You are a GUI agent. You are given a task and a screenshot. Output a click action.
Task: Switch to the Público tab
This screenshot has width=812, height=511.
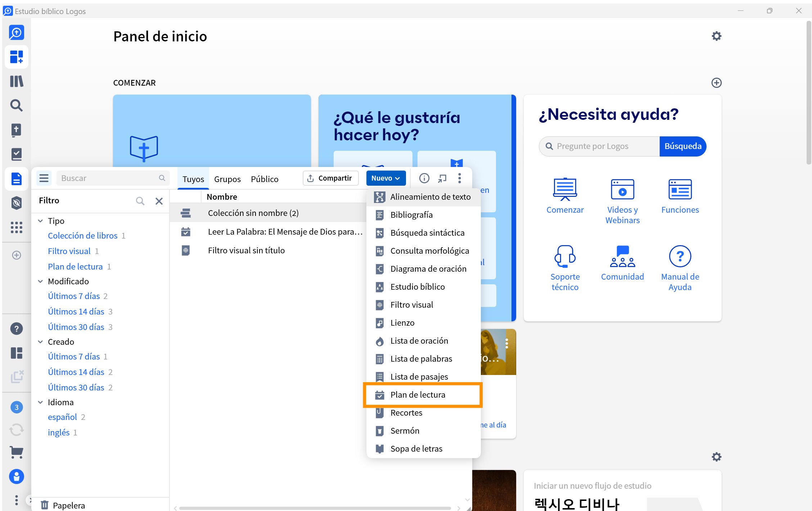pyautogui.click(x=265, y=179)
